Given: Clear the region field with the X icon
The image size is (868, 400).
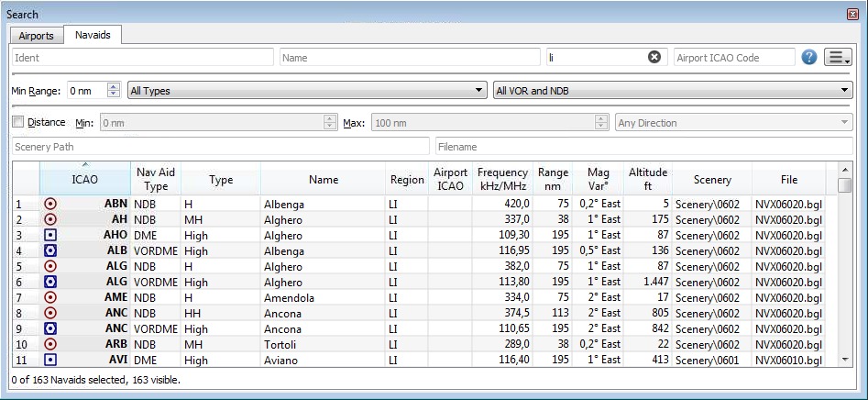Looking at the screenshot, I should pyautogui.click(x=654, y=57).
